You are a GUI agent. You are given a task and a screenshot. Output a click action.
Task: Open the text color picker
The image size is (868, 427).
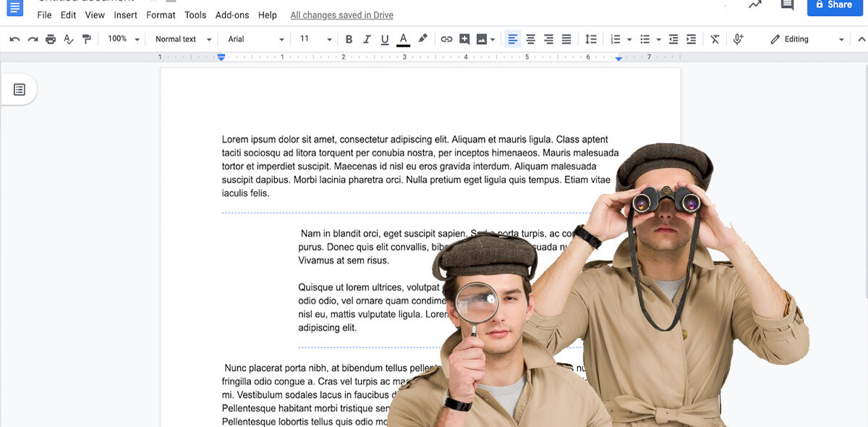[x=403, y=39]
